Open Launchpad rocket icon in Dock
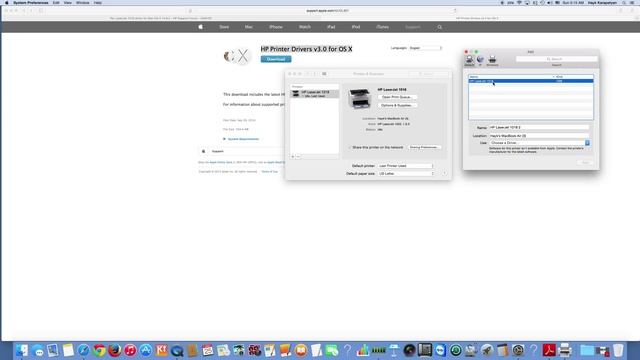 487,350
